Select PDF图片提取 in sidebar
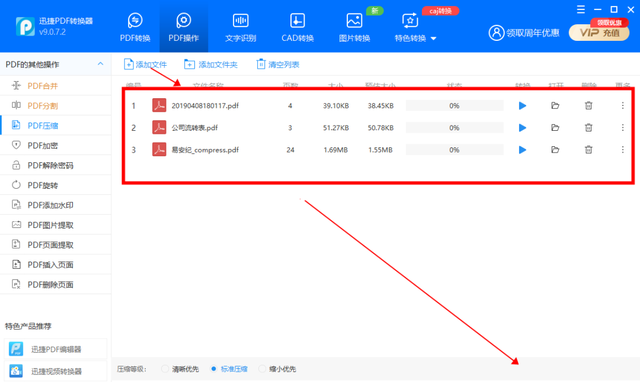The image size is (640, 382). click(56, 225)
